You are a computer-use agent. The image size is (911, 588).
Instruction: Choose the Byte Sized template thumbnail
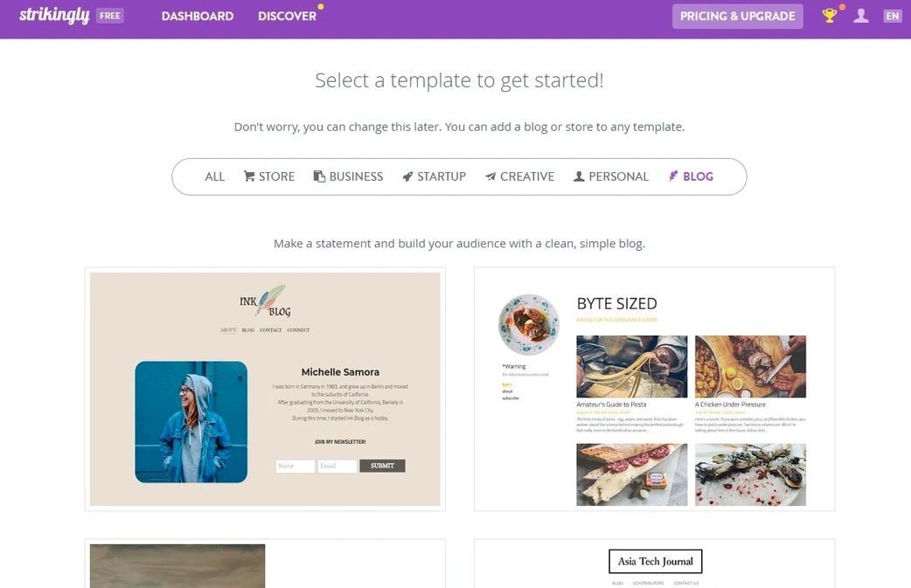pyautogui.click(x=654, y=389)
